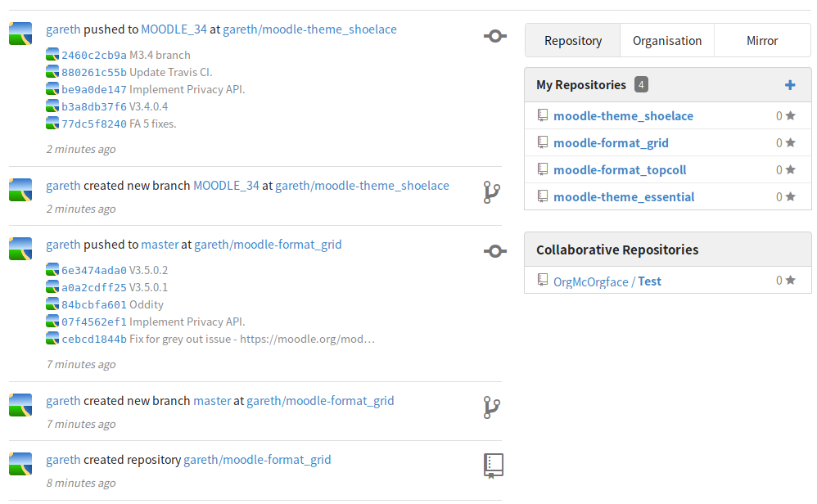Open commit cebcd1844b grey out fix

point(94,339)
